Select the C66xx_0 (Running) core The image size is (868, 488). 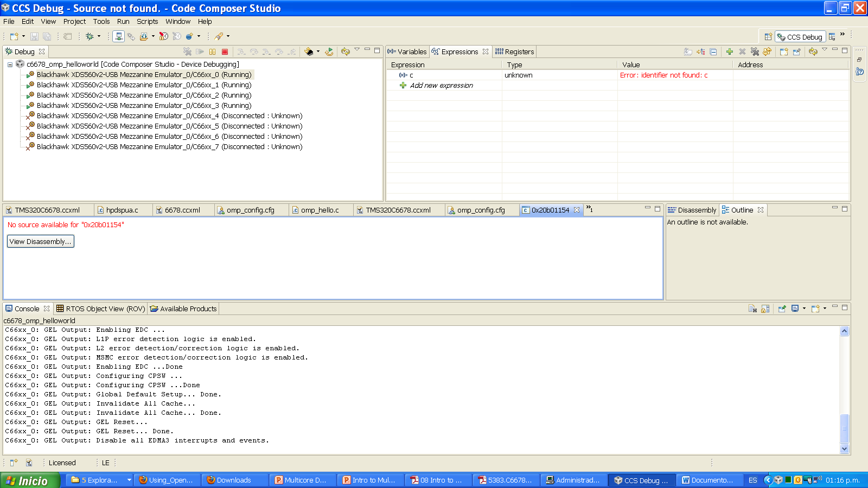click(144, 74)
